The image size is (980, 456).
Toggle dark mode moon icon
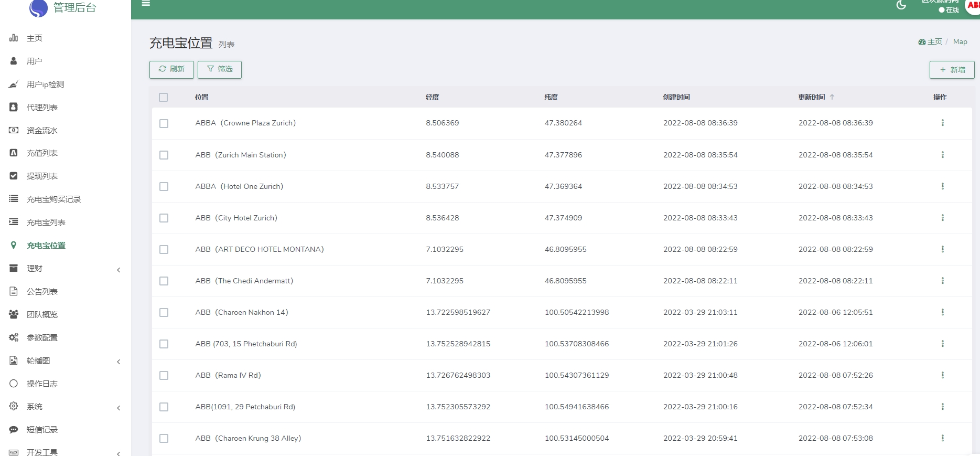(x=901, y=5)
